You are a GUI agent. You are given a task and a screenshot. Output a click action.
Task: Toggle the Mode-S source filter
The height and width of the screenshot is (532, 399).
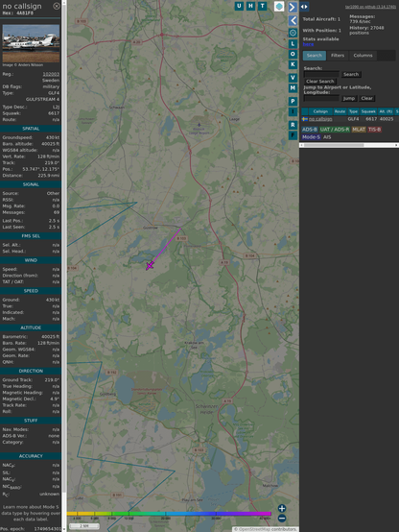(x=311, y=137)
